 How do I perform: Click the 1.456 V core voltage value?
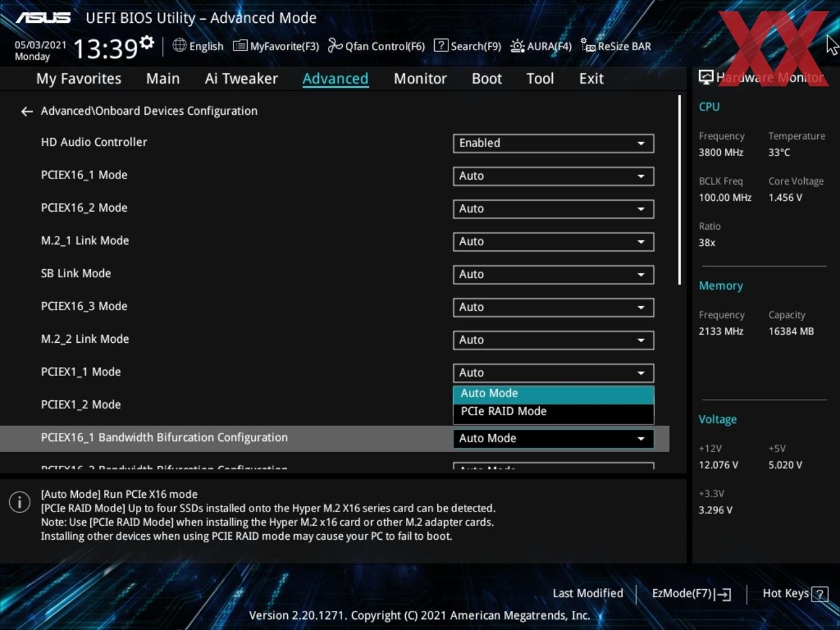tap(785, 198)
